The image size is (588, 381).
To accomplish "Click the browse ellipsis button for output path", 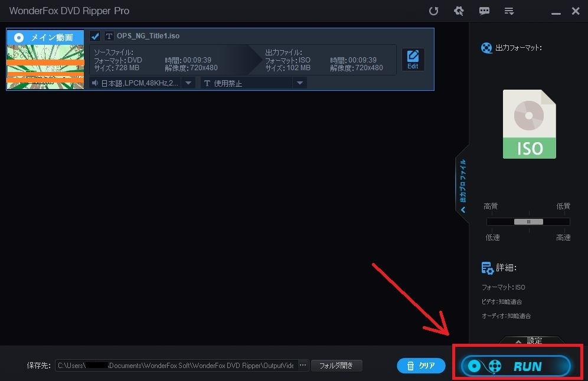I will click(x=303, y=365).
